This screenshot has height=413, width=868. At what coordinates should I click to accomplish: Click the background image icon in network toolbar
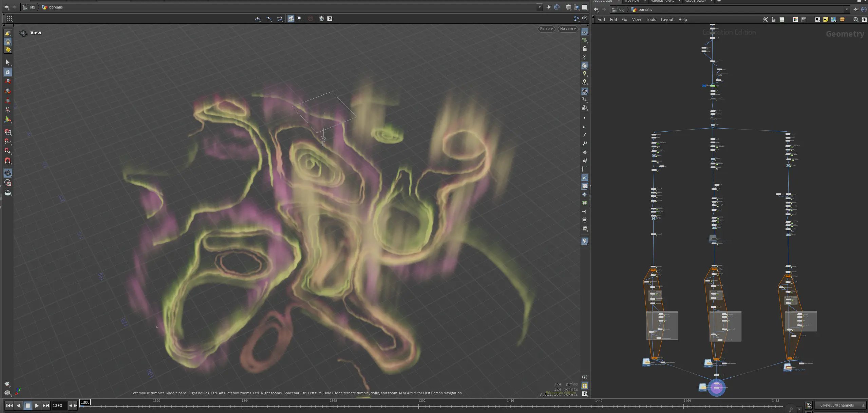833,20
